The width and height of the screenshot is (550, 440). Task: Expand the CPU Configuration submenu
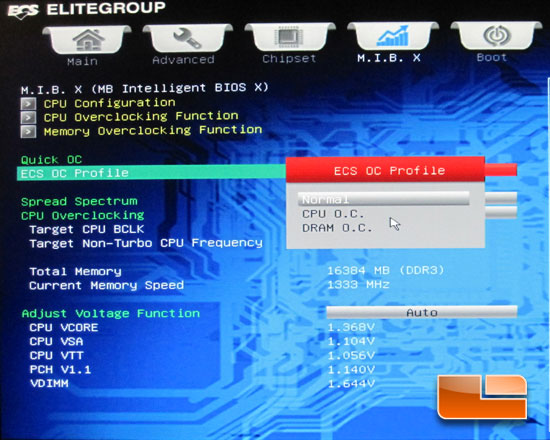[x=109, y=103]
